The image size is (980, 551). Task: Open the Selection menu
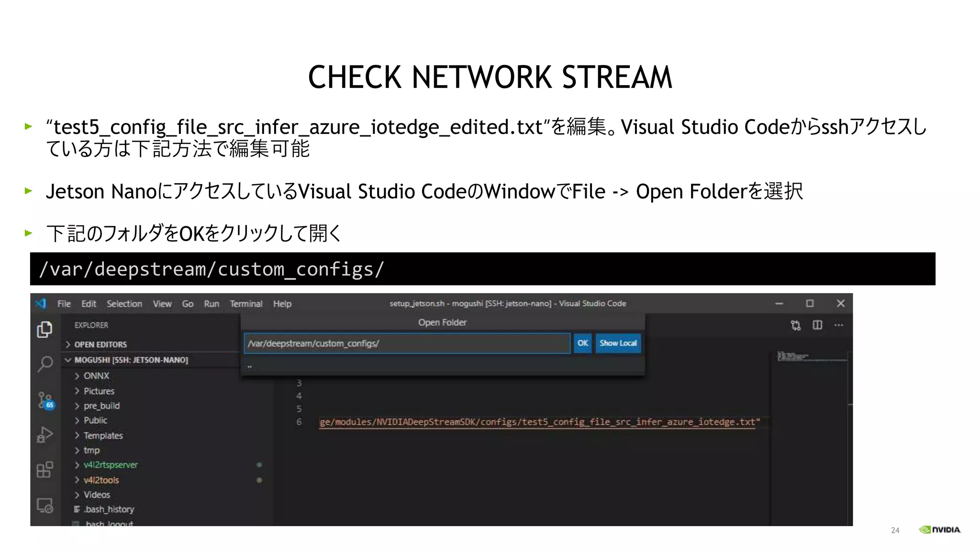click(124, 304)
